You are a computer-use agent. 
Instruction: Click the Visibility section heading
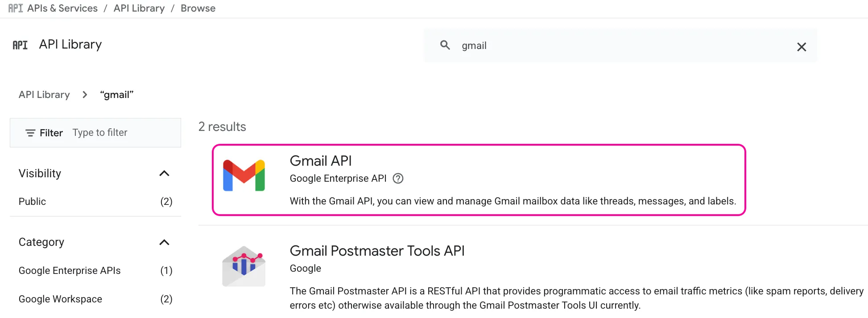coord(40,173)
